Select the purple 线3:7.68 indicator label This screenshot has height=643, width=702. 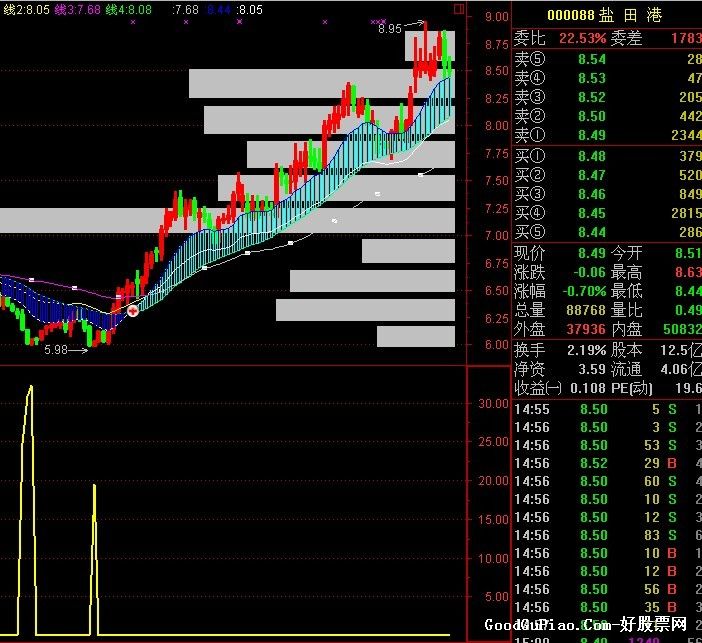click(x=77, y=9)
